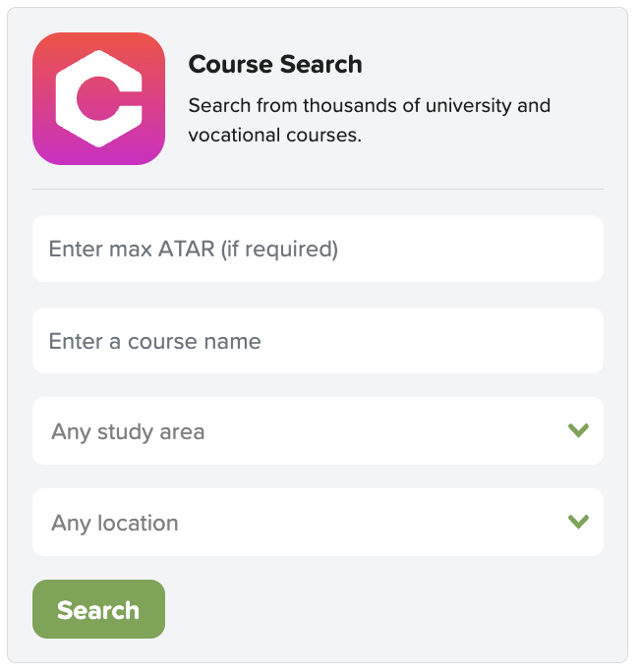Submit the course search form
Screen dimensions: 639x672
[98, 609]
